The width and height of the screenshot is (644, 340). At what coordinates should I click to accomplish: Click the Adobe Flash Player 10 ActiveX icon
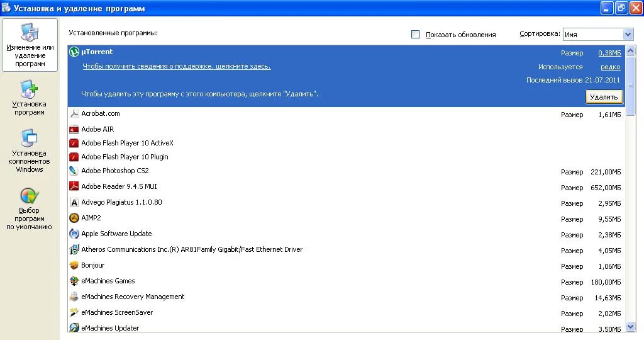[x=74, y=143]
